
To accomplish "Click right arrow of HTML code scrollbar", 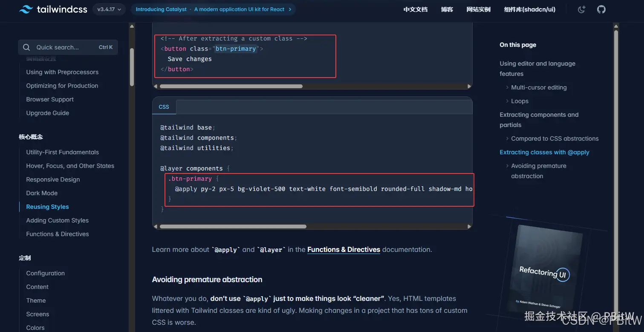I will (x=469, y=86).
